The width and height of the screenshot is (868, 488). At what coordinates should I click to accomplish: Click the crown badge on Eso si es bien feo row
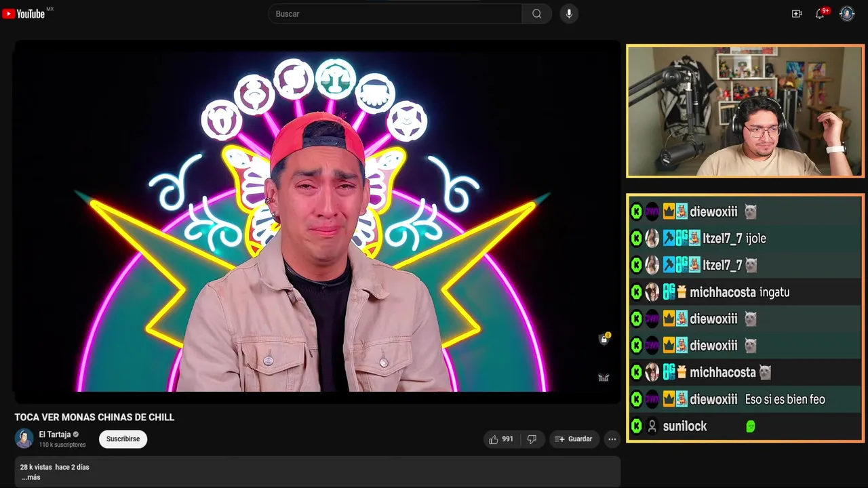tap(669, 399)
